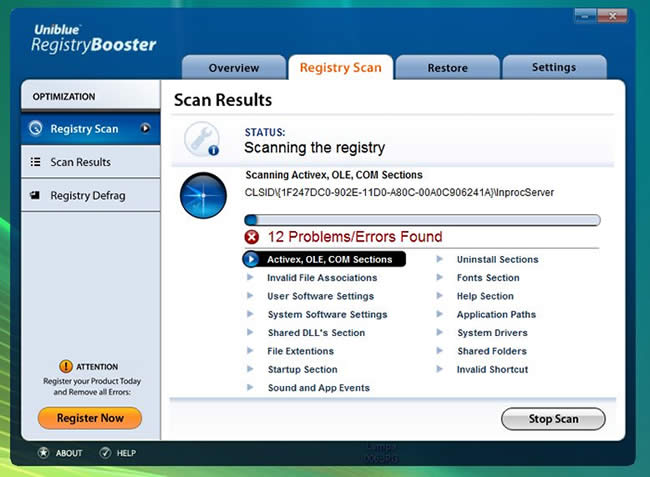
Task: Select Registry Scan in the sidebar
Action: [90, 128]
